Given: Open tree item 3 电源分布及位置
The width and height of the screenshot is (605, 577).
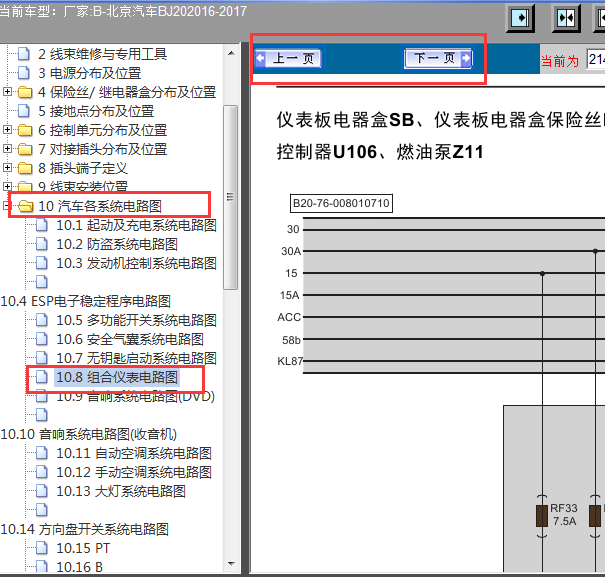Looking at the screenshot, I should [x=90, y=73].
